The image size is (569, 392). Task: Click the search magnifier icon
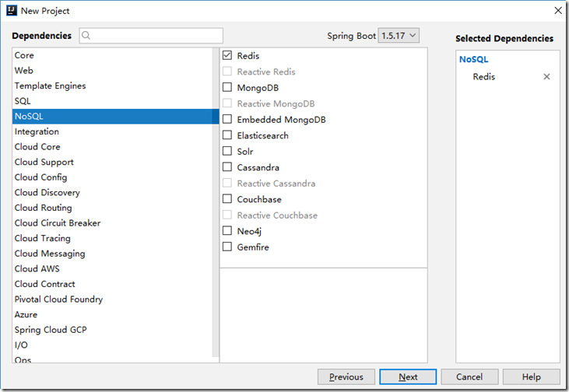[x=86, y=36]
